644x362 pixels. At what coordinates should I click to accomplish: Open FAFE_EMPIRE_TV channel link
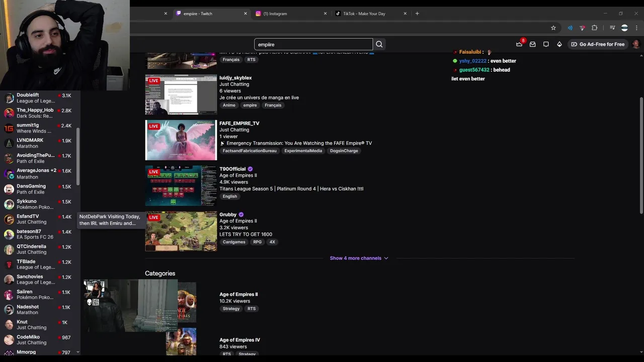click(239, 123)
